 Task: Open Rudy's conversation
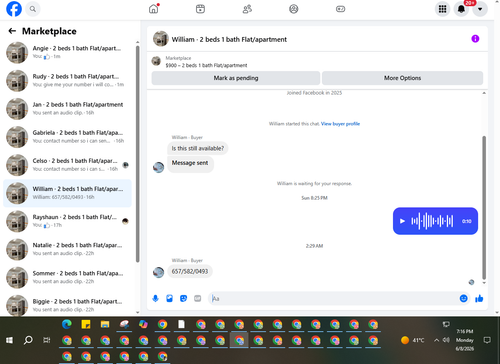[68, 80]
